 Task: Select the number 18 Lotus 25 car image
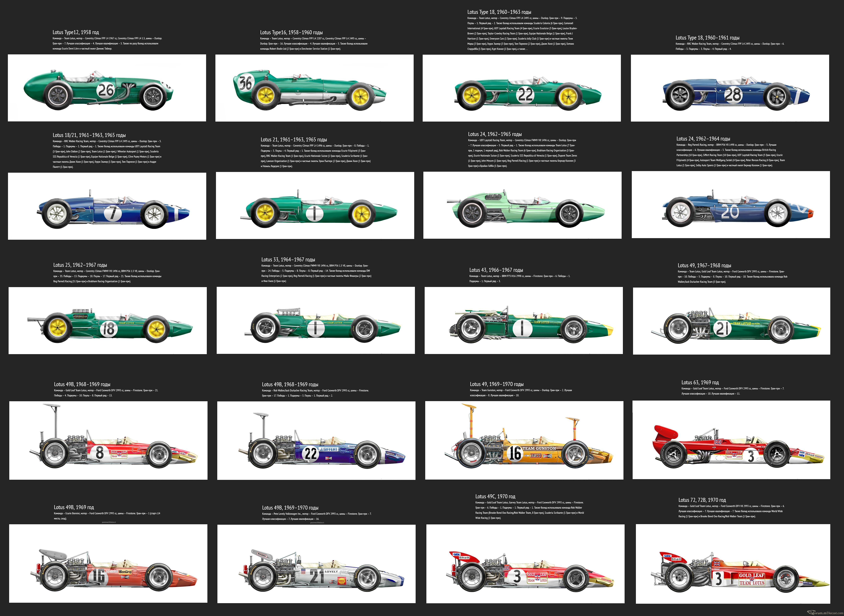pyautogui.click(x=108, y=321)
